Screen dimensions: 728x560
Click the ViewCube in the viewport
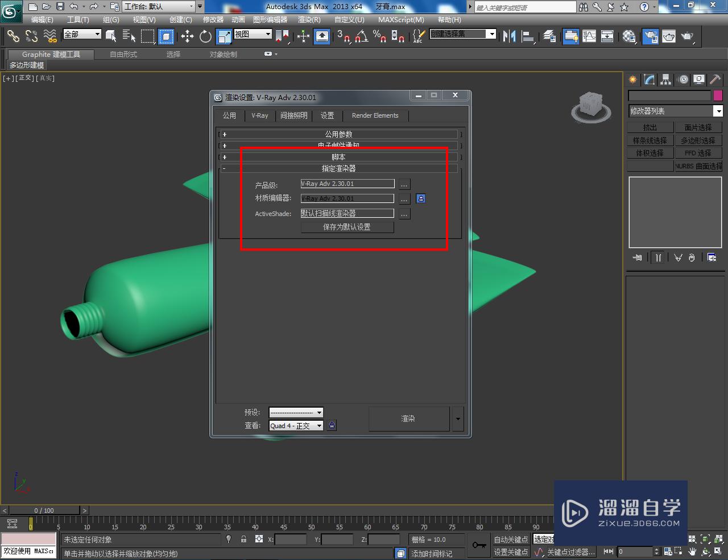(x=591, y=106)
